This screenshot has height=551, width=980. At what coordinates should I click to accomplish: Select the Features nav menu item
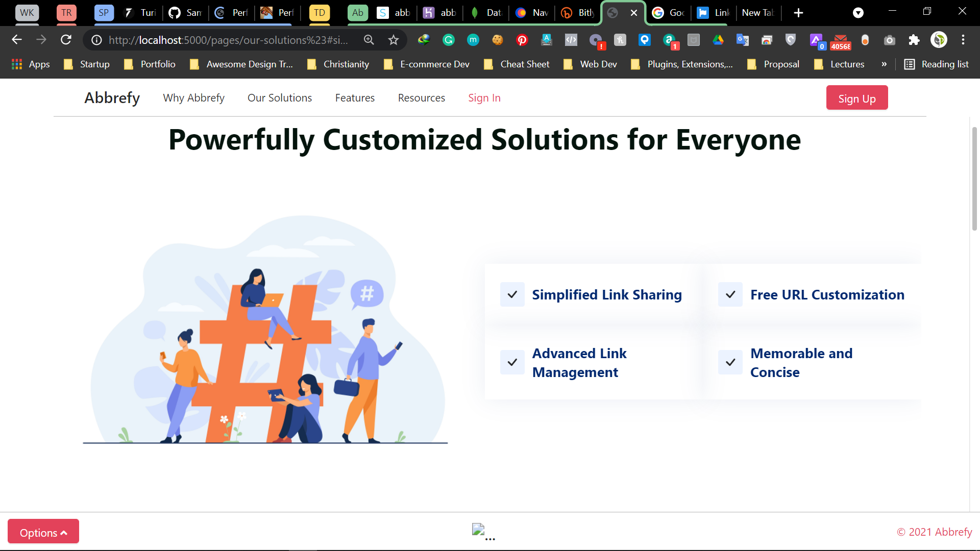pyautogui.click(x=355, y=97)
